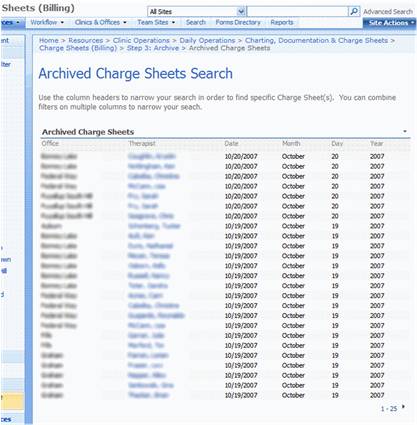Open the Site Actions dropdown
This screenshot has width=417, height=425.
point(390,23)
